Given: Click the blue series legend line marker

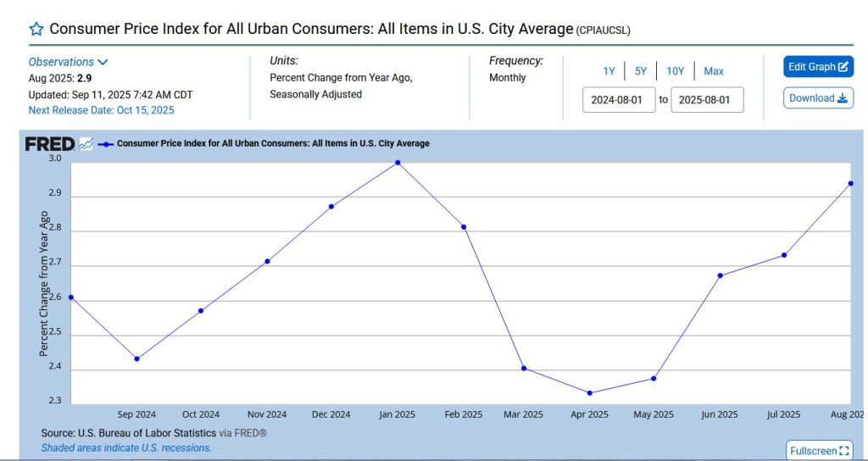Looking at the screenshot, I should [x=106, y=144].
